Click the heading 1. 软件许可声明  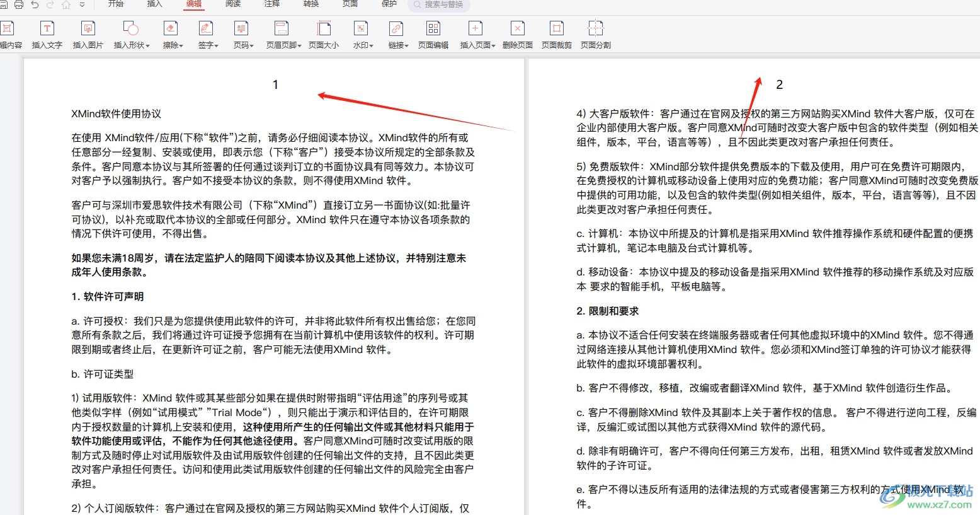107,297
